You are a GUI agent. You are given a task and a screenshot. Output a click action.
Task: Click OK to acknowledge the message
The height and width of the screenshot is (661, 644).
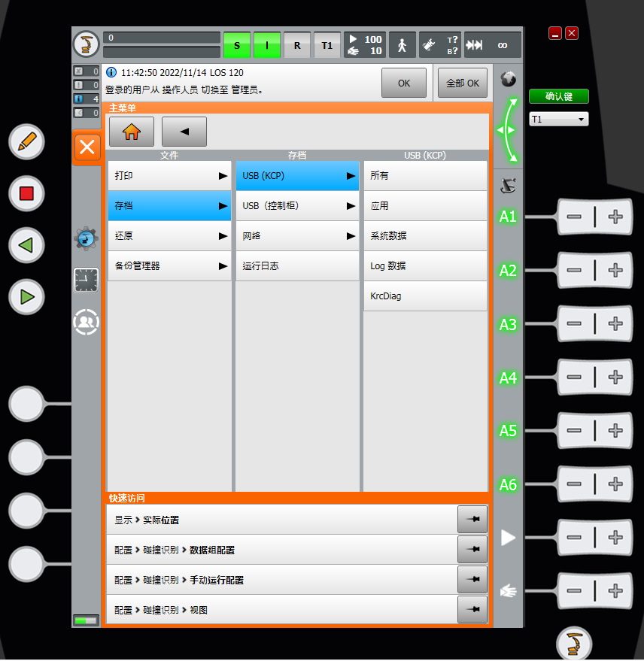[404, 83]
